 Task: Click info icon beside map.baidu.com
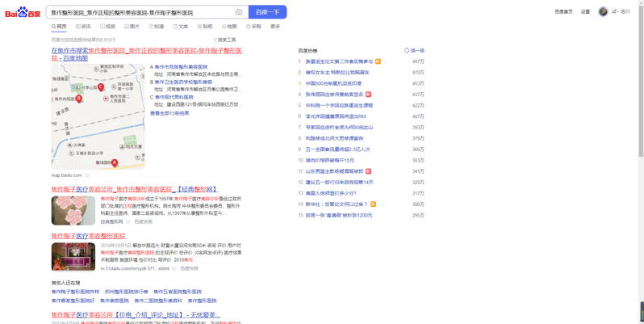pyautogui.click(x=87, y=175)
